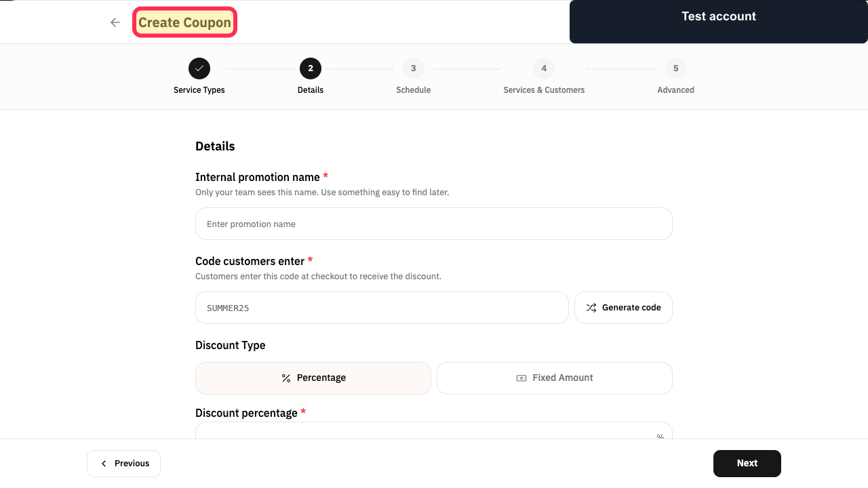
Task: Click the chevron icon in Previous button
Action: pyautogui.click(x=104, y=464)
